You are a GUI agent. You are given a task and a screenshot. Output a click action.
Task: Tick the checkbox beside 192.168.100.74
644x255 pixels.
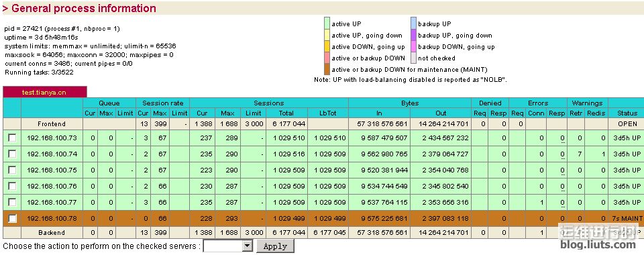click(x=12, y=154)
